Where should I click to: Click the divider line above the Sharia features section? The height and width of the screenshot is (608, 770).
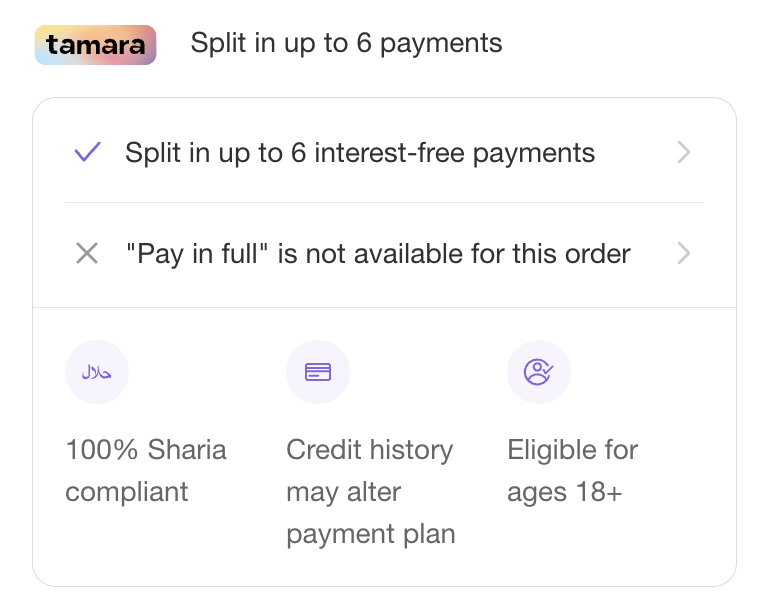click(x=384, y=307)
